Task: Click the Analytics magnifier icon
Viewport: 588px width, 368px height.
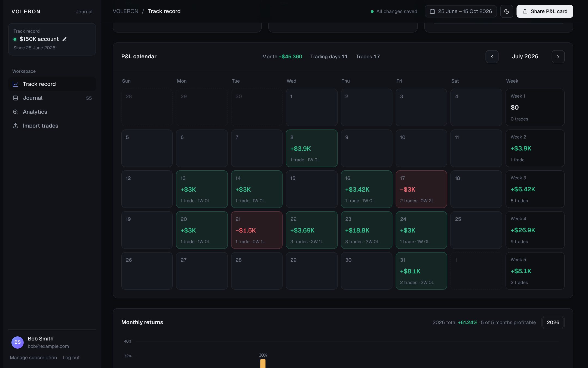Action: 16,112
